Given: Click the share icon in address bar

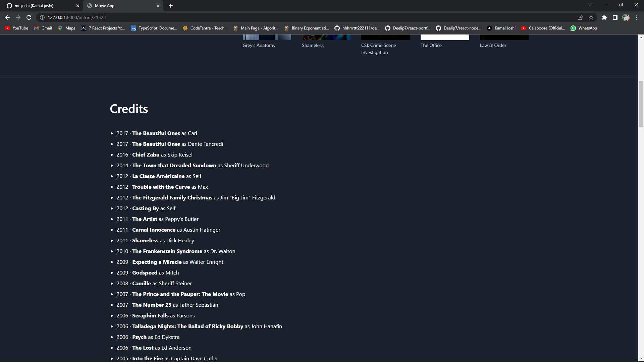Looking at the screenshot, I should (580, 17).
